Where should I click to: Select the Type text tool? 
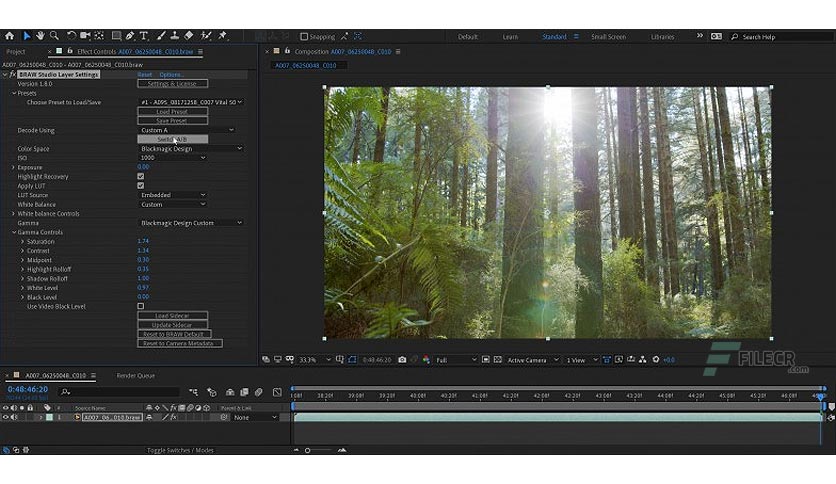click(x=144, y=36)
